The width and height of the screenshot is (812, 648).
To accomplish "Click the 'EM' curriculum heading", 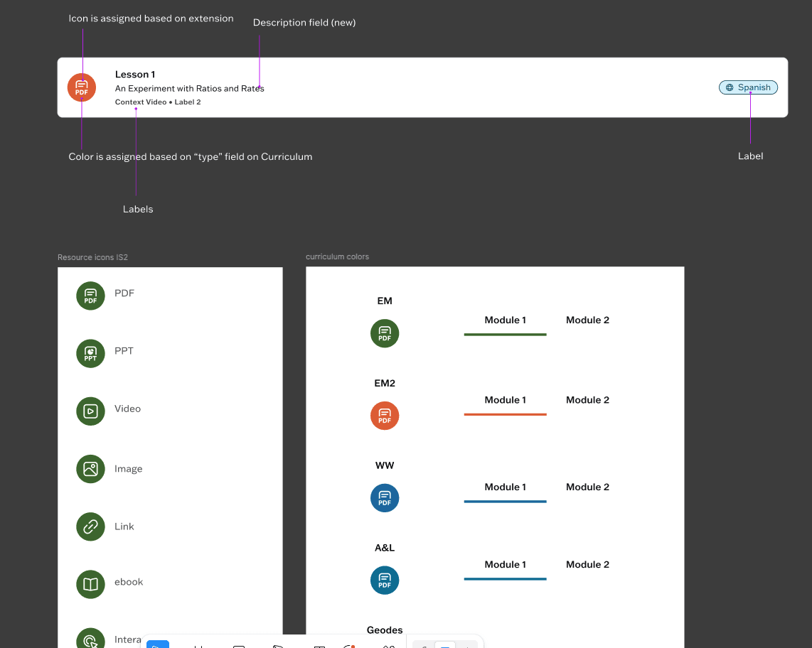I will coord(385,301).
